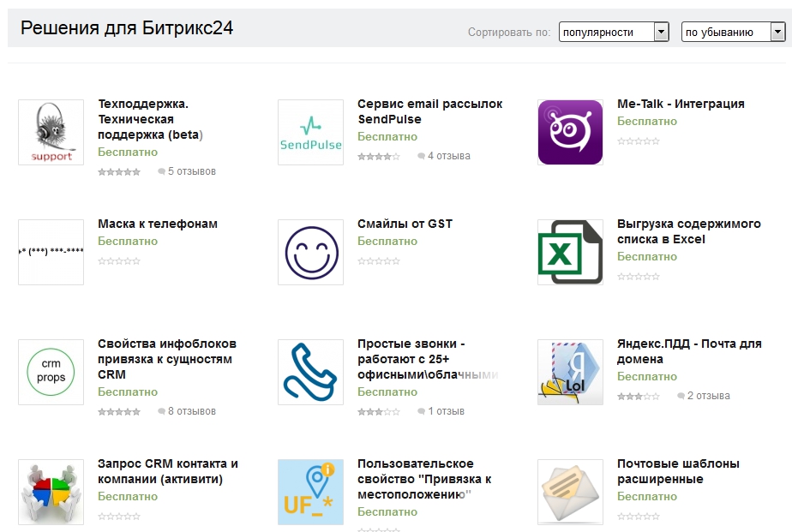The image size is (792, 532).
Task: Click the 5 отзывов reviews link
Action: pyautogui.click(x=192, y=171)
